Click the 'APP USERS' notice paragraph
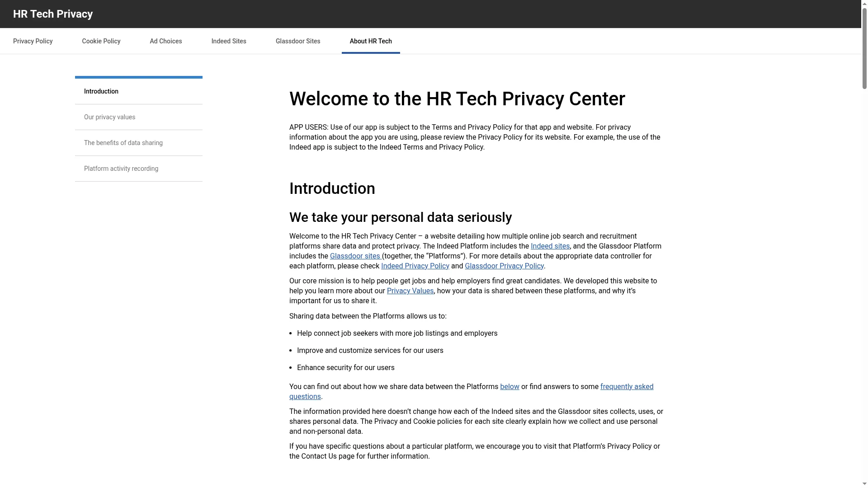Viewport: 868px width, 488px height. point(475,137)
